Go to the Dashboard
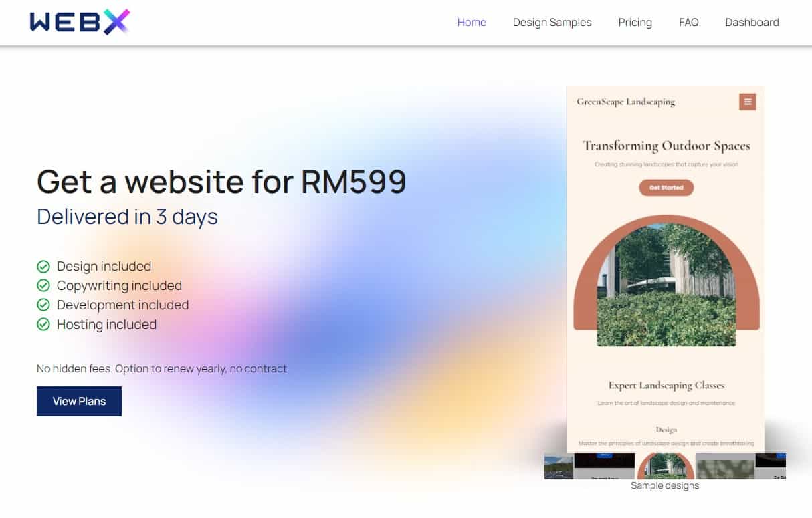 (752, 22)
